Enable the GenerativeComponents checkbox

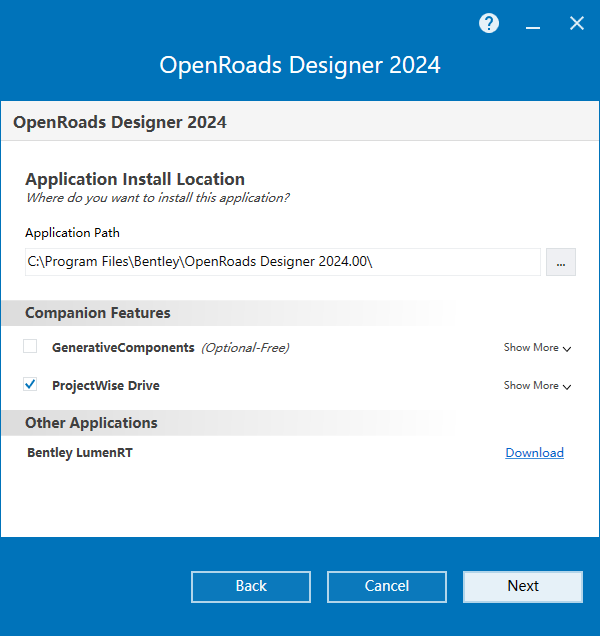(x=30, y=347)
